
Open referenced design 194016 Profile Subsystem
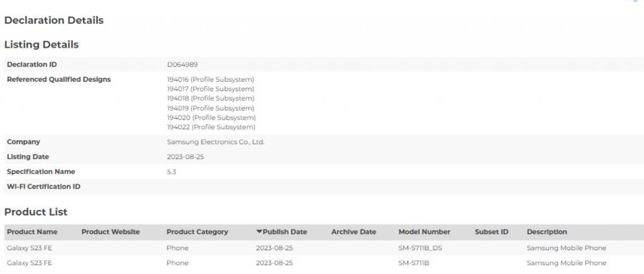pos(211,80)
